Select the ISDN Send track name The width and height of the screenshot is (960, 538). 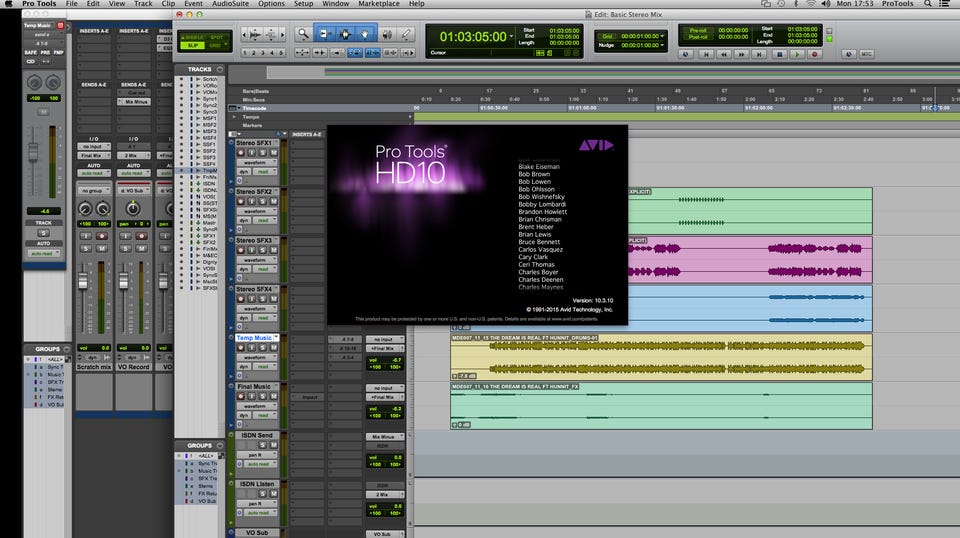pyautogui.click(x=257, y=435)
